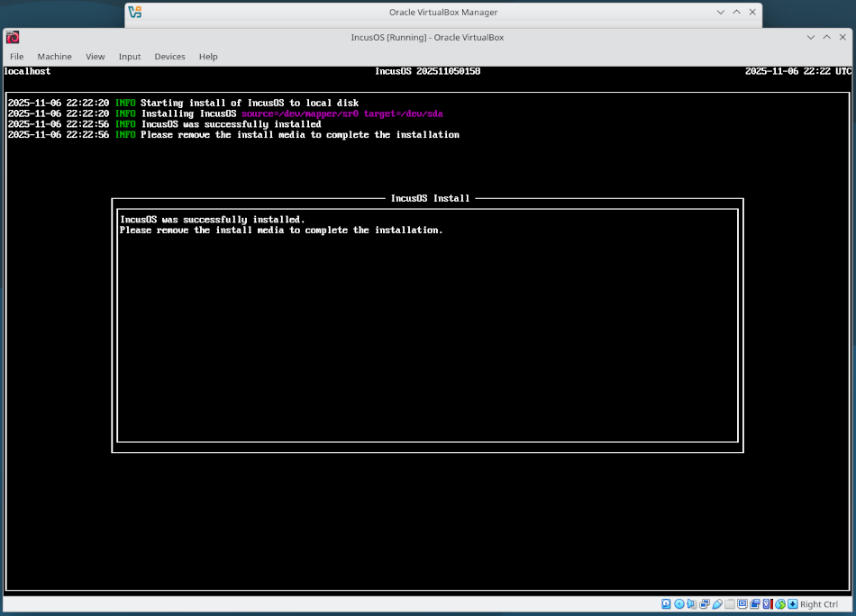This screenshot has width=856, height=616.
Task: Click the audio status icon
Action: (690, 603)
